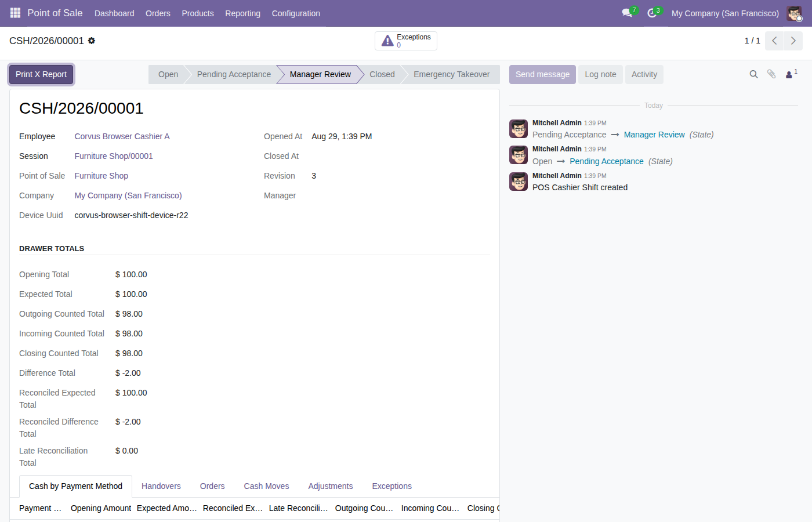
Task: Attach files with the paperclip icon
Action: 771,74
